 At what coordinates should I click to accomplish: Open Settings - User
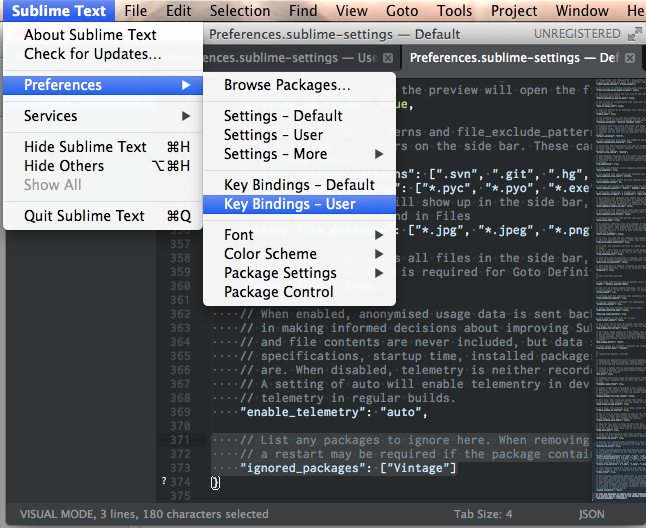coord(300,135)
